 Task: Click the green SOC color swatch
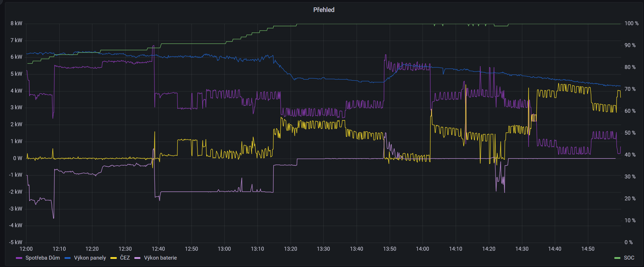click(x=618, y=258)
